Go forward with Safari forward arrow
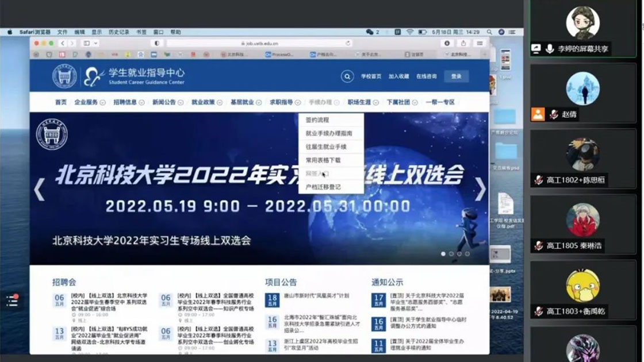Viewport: 644px width, 362px height. click(x=72, y=43)
